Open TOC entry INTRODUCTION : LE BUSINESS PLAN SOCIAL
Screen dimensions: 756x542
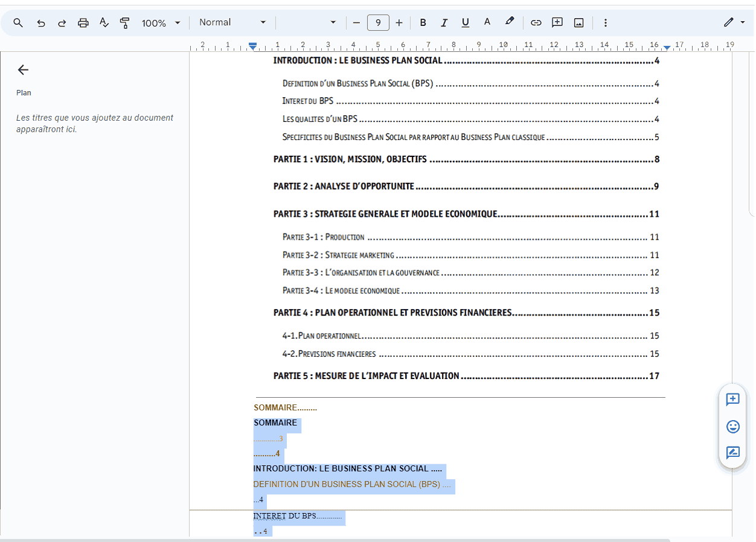(x=466, y=60)
